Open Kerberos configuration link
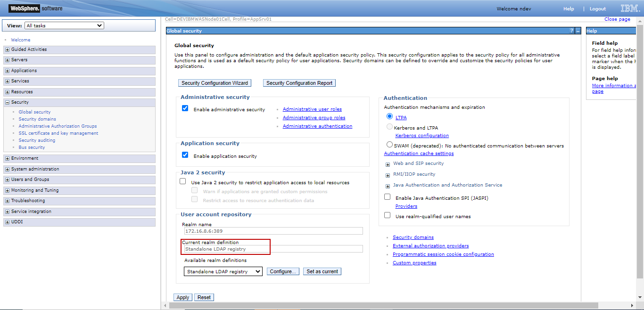Image resolution: width=644 pixels, height=310 pixels. tap(422, 136)
